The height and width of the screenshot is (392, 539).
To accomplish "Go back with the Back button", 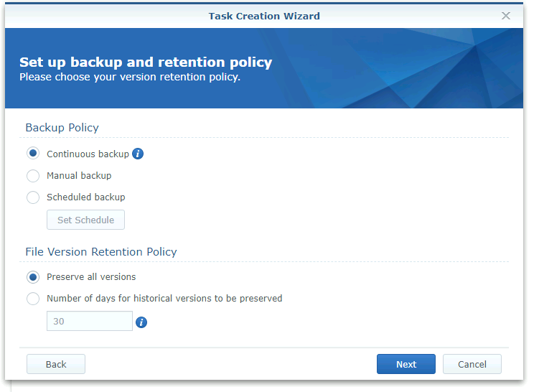I will tap(56, 364).
